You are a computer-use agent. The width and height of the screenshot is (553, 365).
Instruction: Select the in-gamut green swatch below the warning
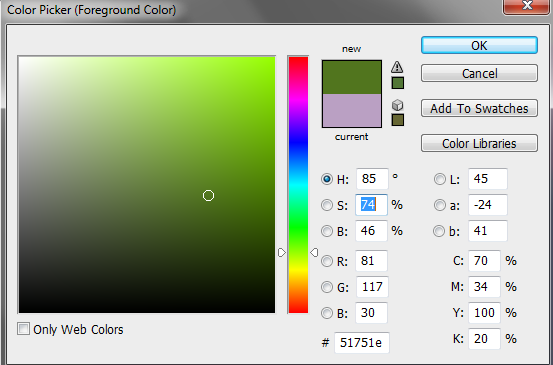[x=398, y=83]
